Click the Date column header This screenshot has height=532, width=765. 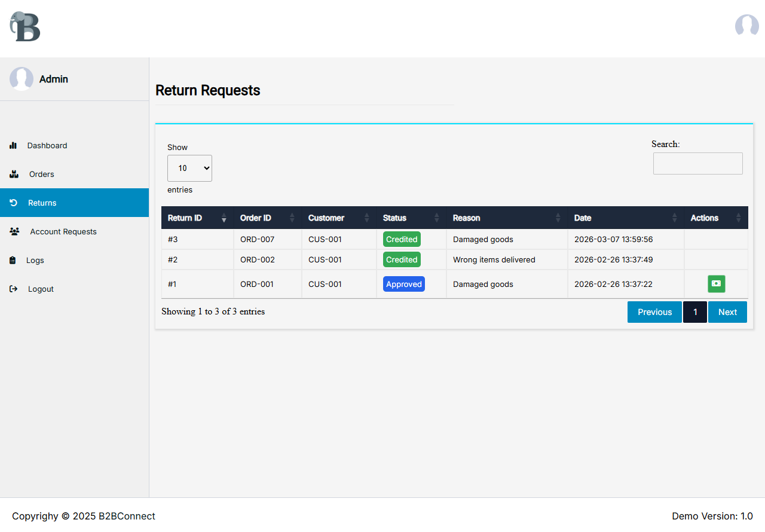pyautogui.click(x=626, y=218)
